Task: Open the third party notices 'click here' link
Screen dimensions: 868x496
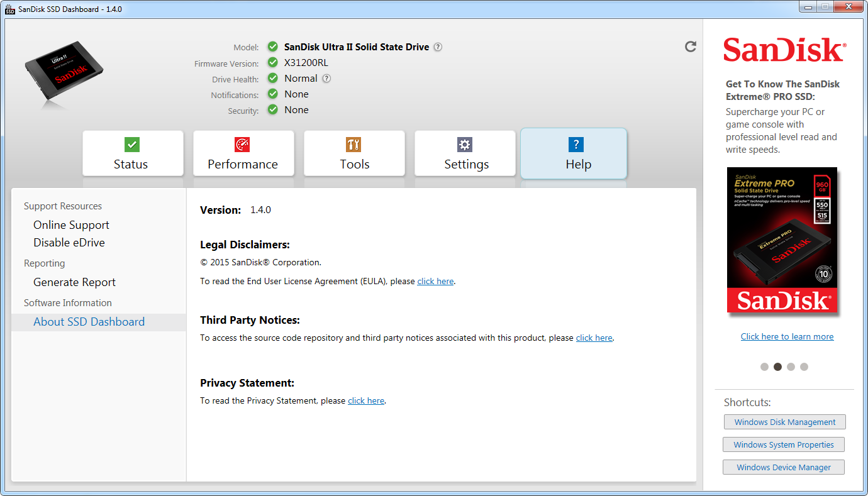Action: pyautogui.click(x=594, y=338)
